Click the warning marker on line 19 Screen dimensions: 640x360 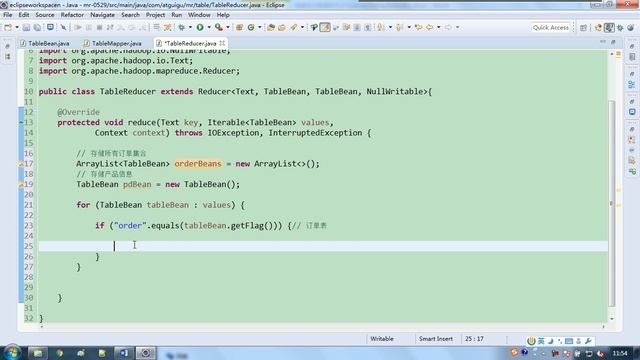click(21, 184)
